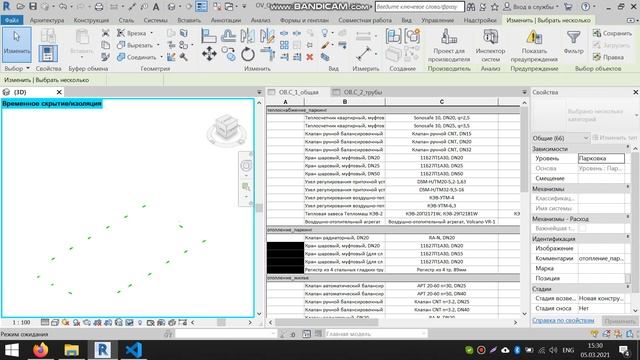Screen dimensions: 640x360
Task: Select the Rotate tool in Изменить panel
Action: pyautogui.click(x=247, y=54)
